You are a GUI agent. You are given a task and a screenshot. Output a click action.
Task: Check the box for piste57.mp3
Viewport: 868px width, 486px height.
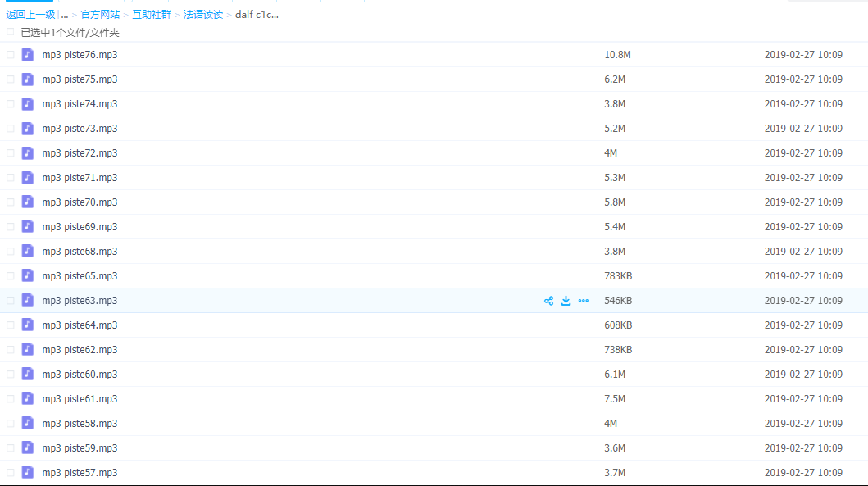tap(10, 473)
